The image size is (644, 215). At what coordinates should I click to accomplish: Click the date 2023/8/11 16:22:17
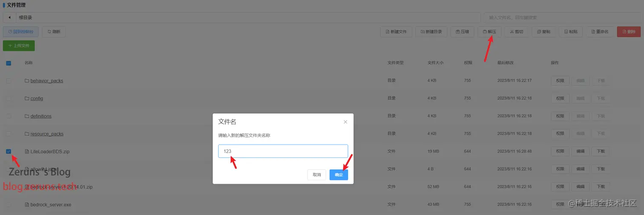click(515, 81)
